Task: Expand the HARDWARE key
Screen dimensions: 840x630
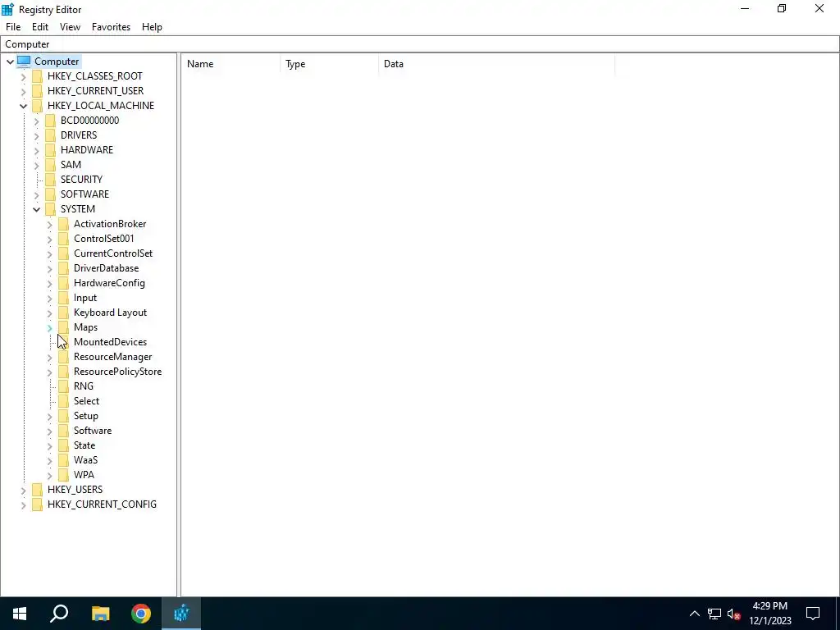Action: pos(36,151)
